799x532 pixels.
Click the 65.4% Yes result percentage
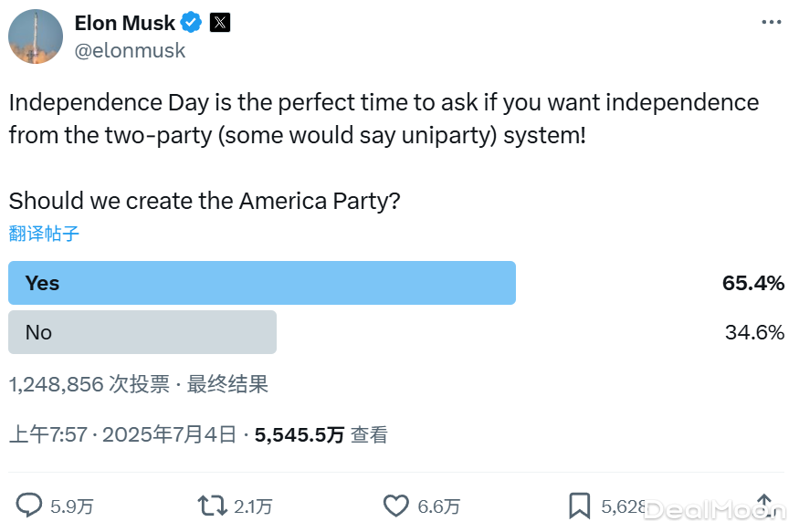753,283
